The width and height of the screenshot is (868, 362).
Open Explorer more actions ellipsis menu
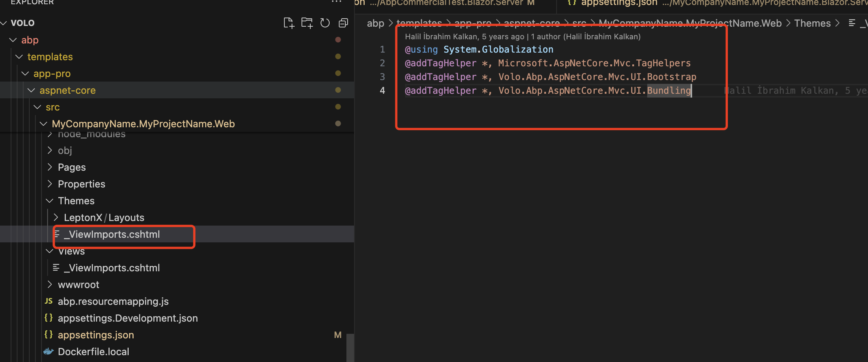337,2
